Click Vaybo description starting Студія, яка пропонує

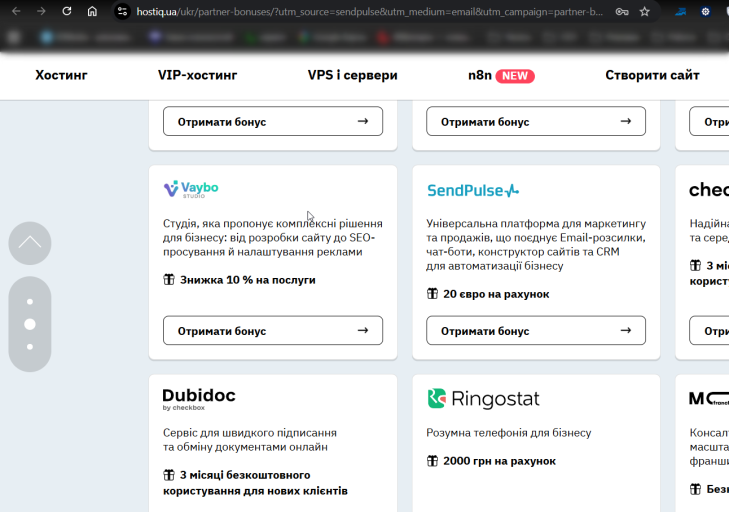coord(273,238)
